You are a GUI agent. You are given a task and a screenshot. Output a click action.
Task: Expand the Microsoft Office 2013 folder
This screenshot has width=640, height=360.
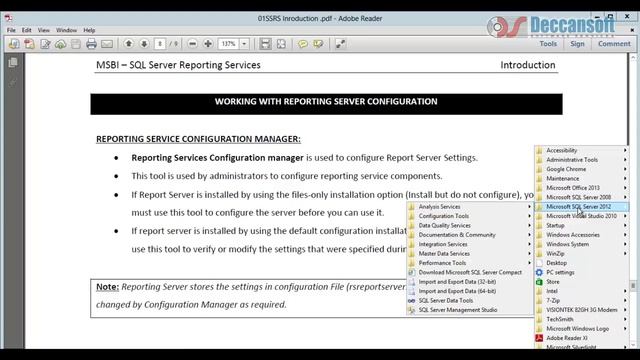click(x=582, y=188)
